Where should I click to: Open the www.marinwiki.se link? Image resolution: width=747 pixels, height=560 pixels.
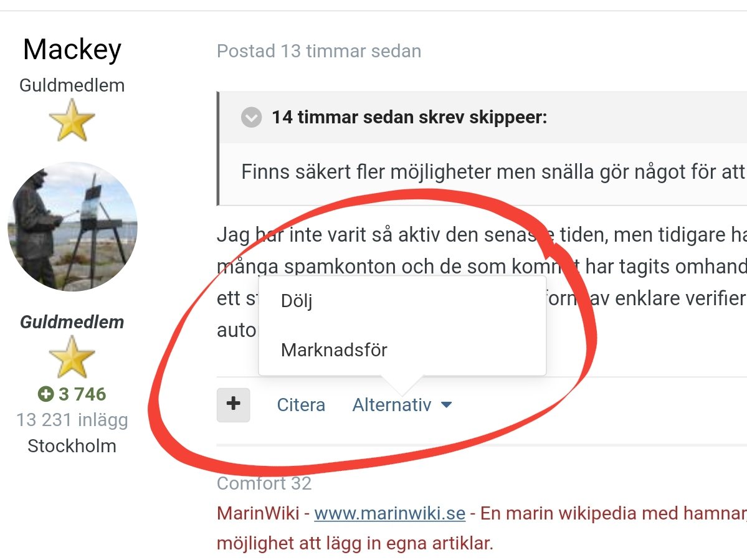click(x=389, y=513)
